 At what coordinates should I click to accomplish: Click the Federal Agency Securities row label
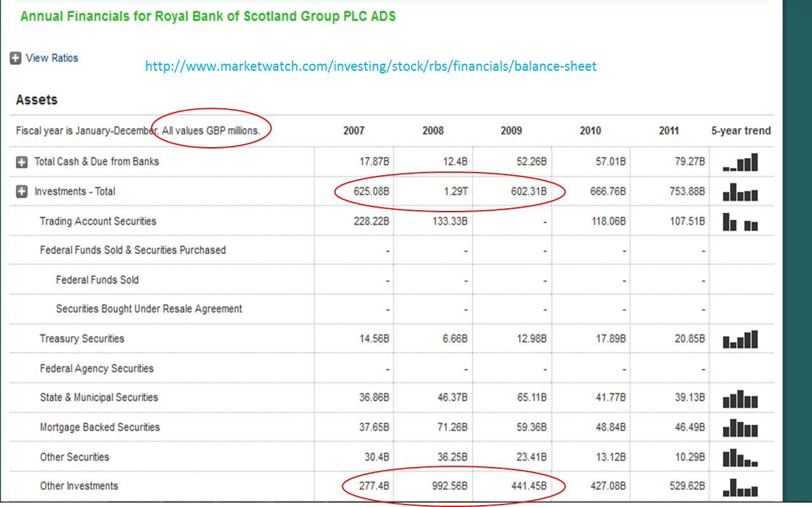point(97,368)
